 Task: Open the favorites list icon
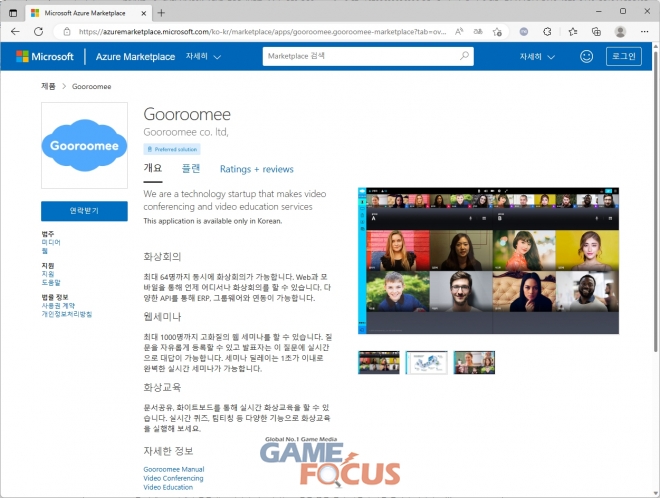(572, 32)
